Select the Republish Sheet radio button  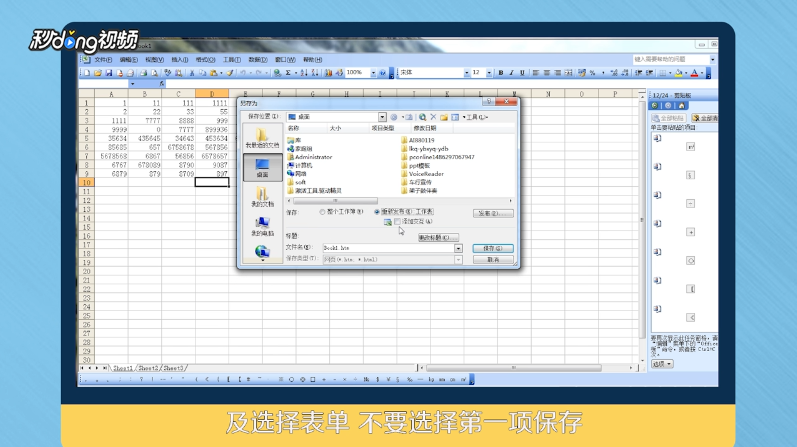coord(377,212)
